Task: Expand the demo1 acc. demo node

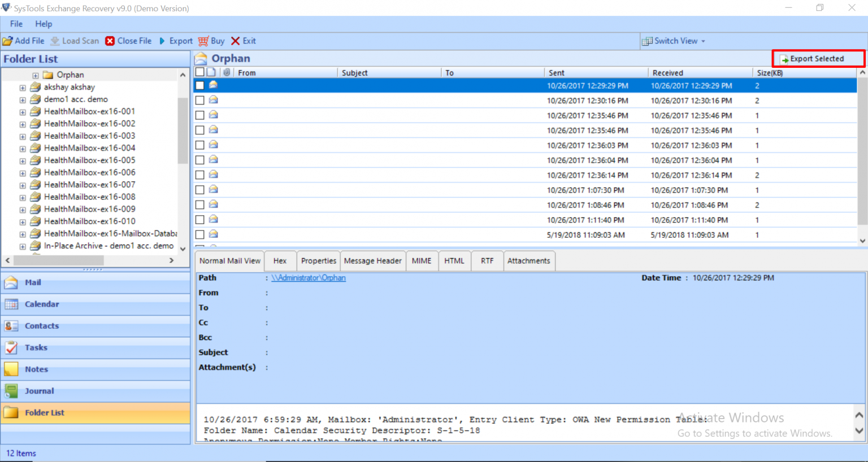Action: [x=23, y=100]
